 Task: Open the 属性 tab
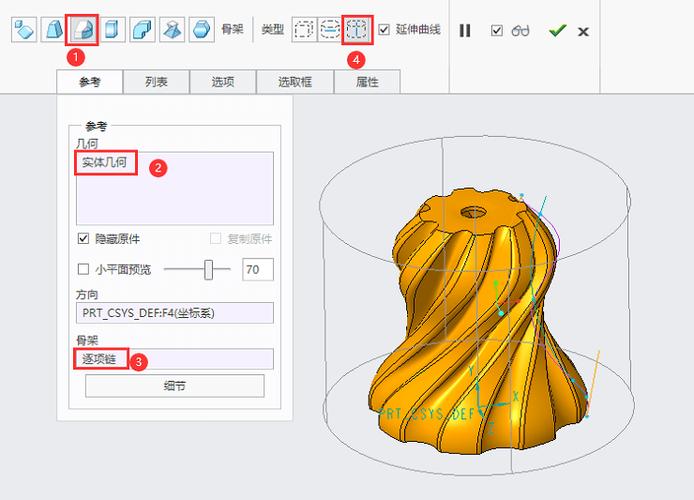(x=367, y=82)
